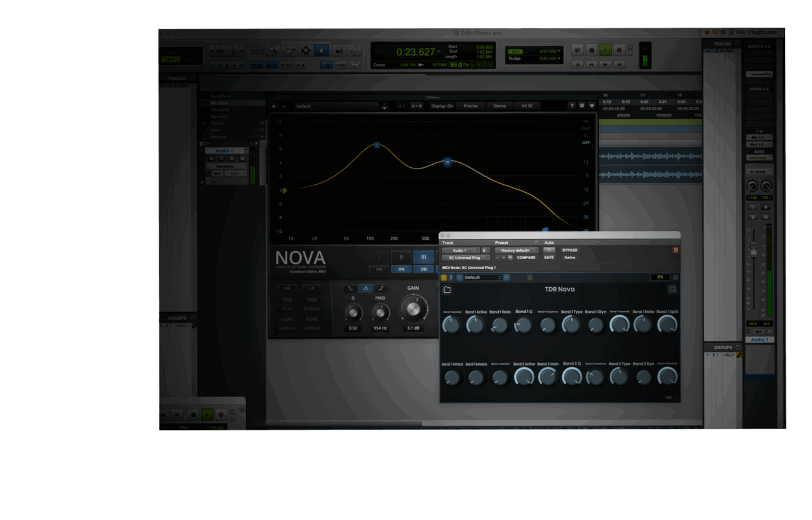Click Return to Zero transport button
Viewport: 812px width, 520px height.
pyautogui.click(x=578, y=64)
